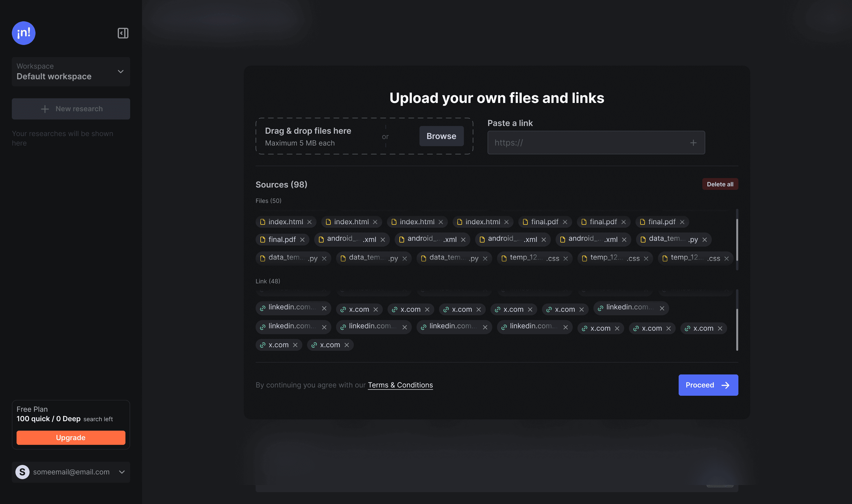This screenshot has width=852, height=504.
Task: Click the link icon on first linkedin.com chip
Action: pos(262,308)
